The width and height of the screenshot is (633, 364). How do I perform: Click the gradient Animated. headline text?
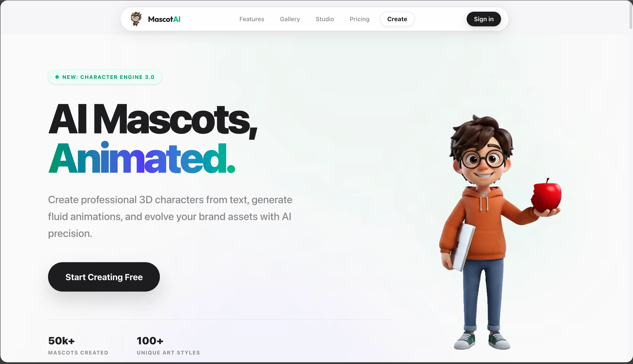142,158
